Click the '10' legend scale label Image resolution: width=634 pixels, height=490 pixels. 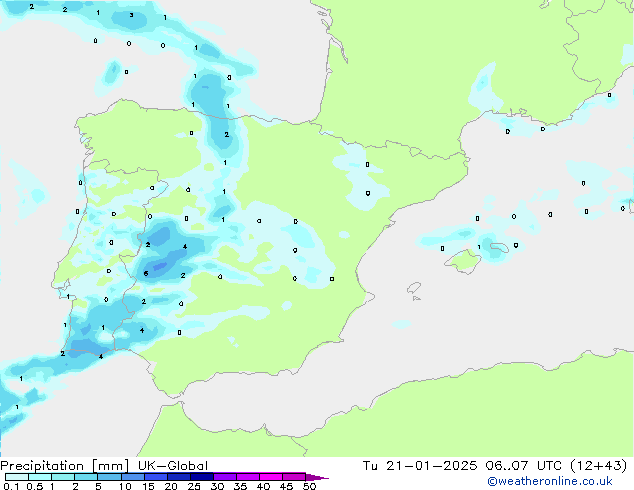[x=125, y=486]
